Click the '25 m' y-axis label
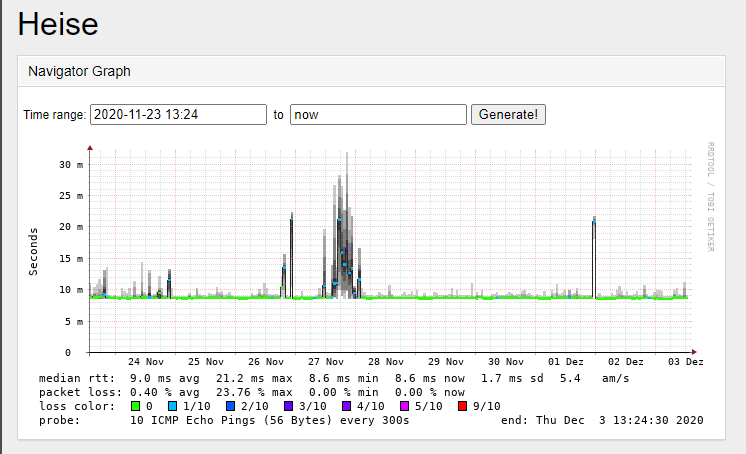746x454 pixels. [x=71, y=196]
